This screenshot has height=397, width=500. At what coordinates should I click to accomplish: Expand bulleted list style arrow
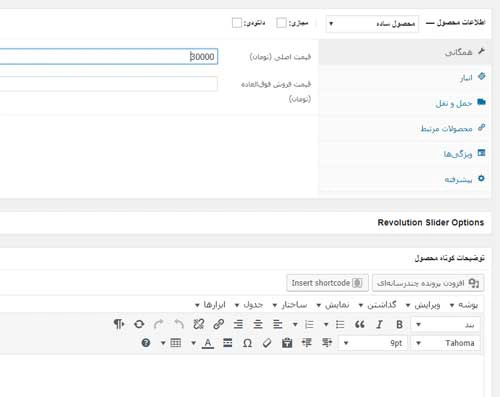click(x=326, y=324)
